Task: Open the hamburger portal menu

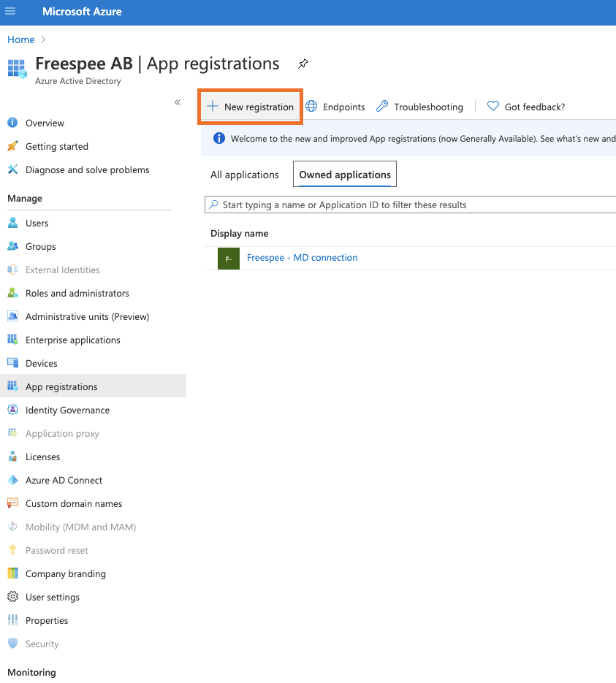Action: (10, 12)
